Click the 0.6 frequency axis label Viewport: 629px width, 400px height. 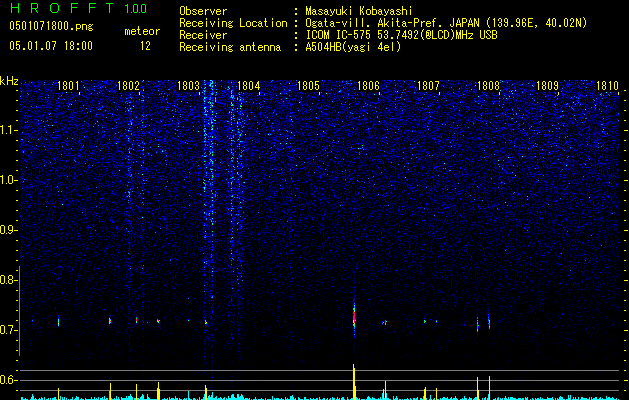pos(8,380)
